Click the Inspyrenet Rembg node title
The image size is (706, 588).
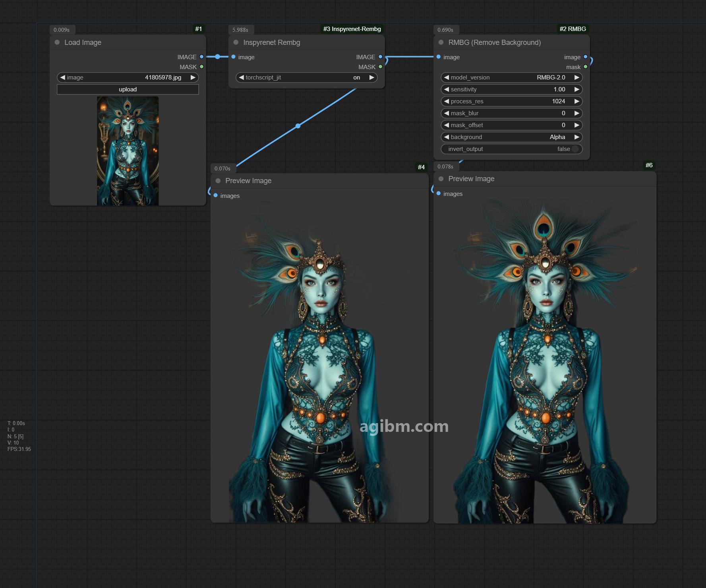click(x=272, y=43)
